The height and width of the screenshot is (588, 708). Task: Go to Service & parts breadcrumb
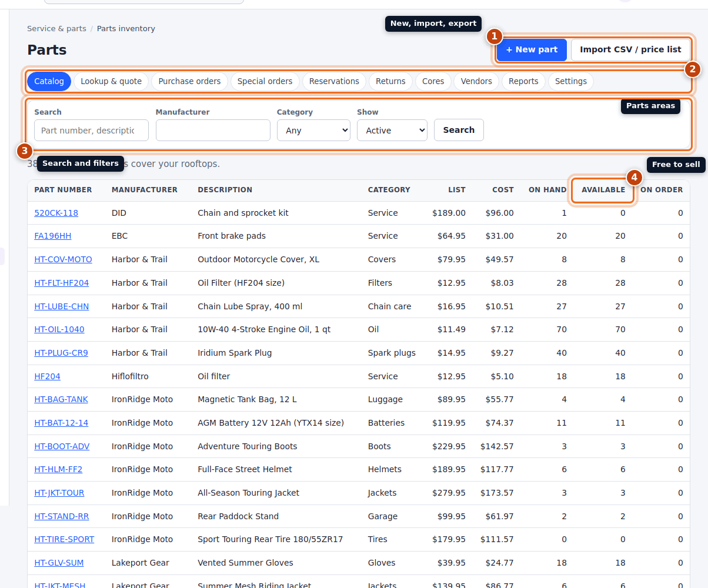pyautogui.click(x=56, y=28)
